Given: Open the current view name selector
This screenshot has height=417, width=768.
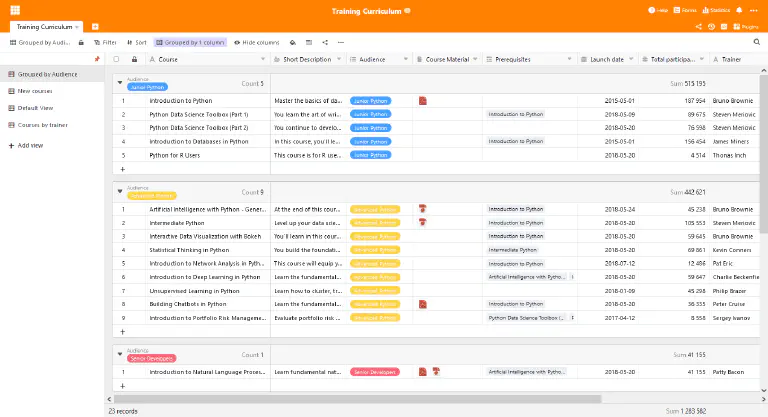Looking at the screenshot, I should [x=40, y=43].
